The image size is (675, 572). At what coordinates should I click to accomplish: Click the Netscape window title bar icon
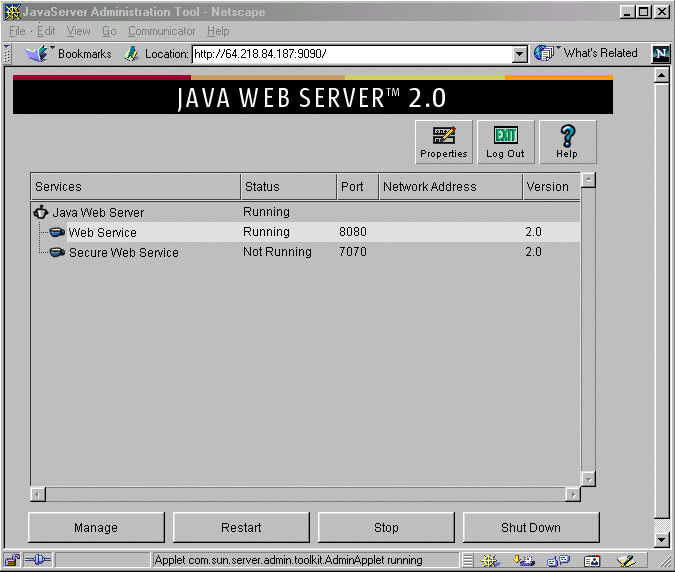[x=12, y=12]
